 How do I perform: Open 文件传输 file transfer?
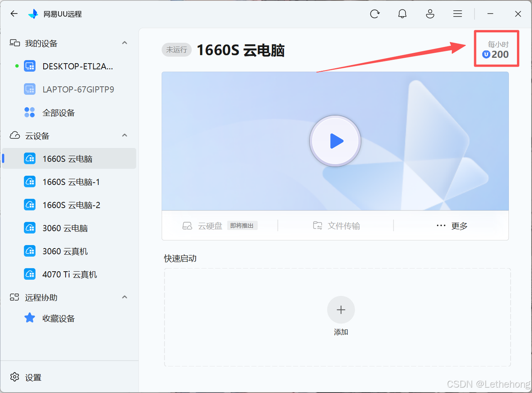pyautogui.click(x=336, y=226)
